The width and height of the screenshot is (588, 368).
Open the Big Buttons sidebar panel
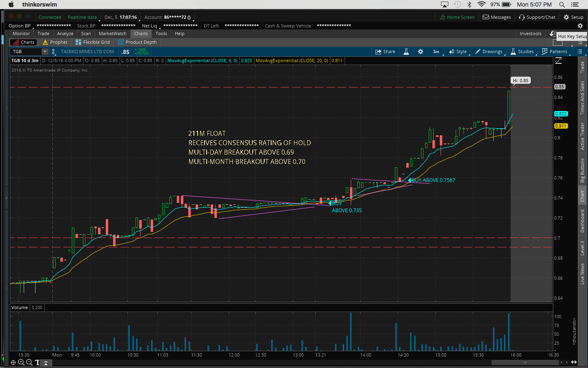pos(583,170)
